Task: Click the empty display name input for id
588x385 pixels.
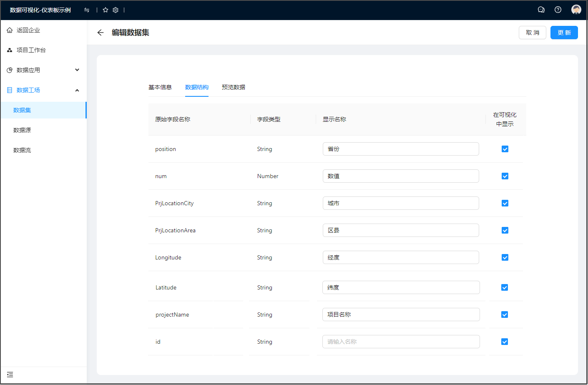Action: [401, 342]
